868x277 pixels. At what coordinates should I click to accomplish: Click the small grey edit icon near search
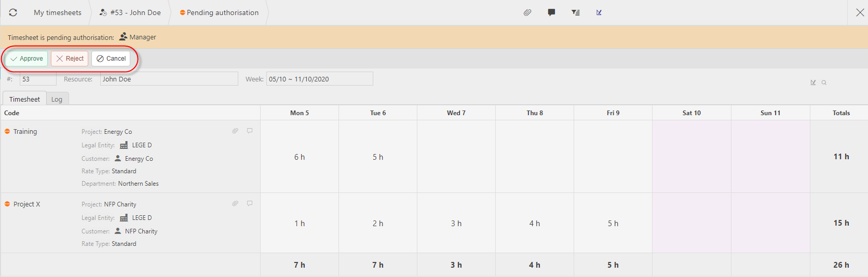813,82
